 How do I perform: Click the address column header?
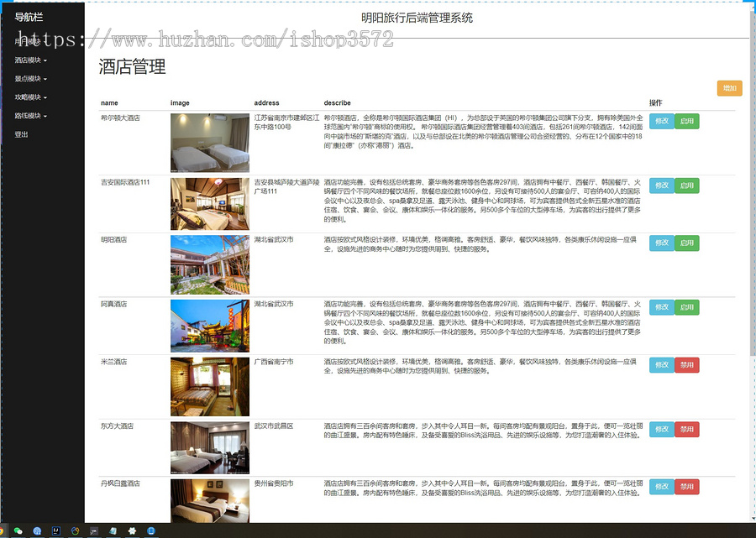tap(266, 102)
